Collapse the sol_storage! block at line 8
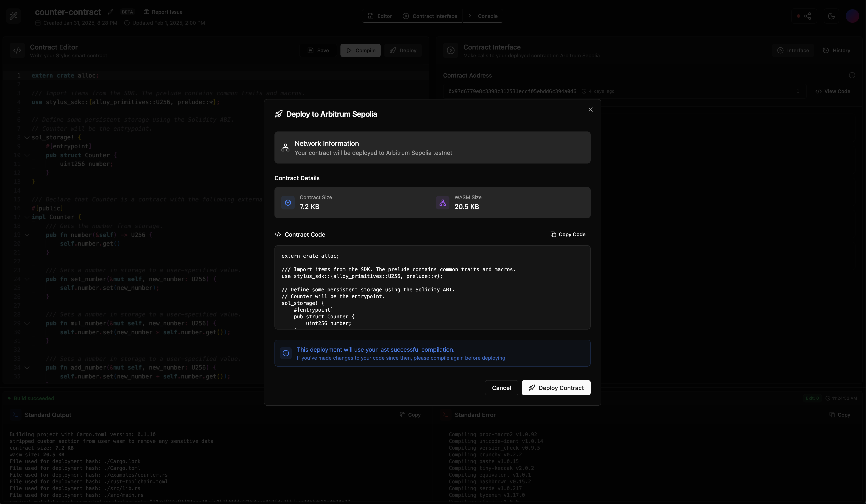Viewport: 866px width, 504px height. click(27, 137)
